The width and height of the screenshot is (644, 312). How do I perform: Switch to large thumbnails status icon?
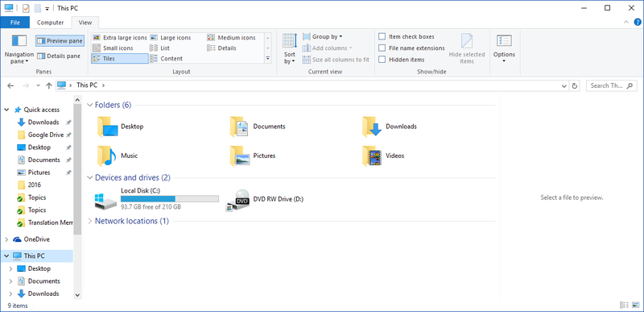click(x=635, y=306)
